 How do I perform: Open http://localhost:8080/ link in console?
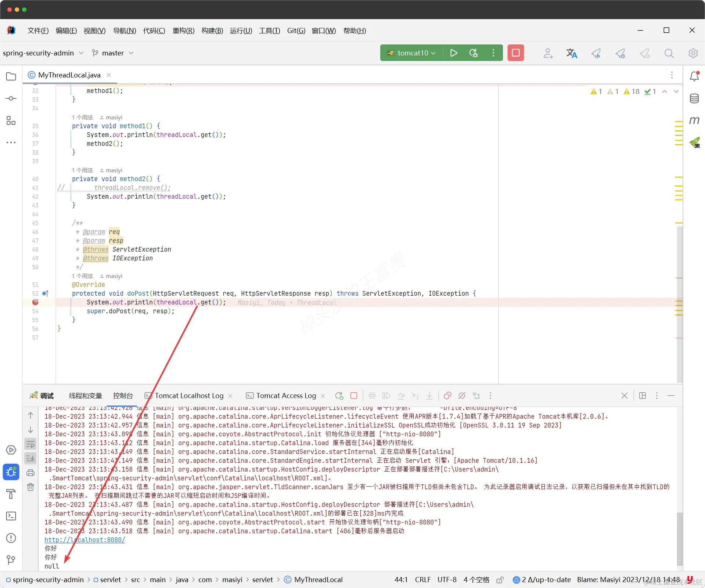pos(84,540)
